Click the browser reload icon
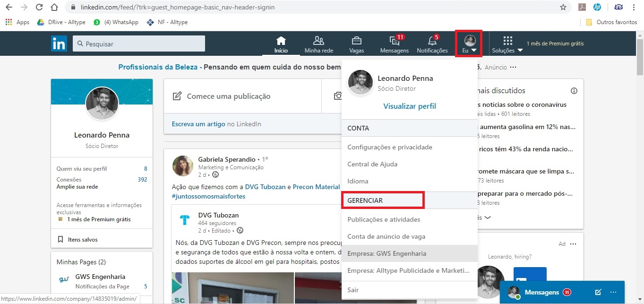 39,7
